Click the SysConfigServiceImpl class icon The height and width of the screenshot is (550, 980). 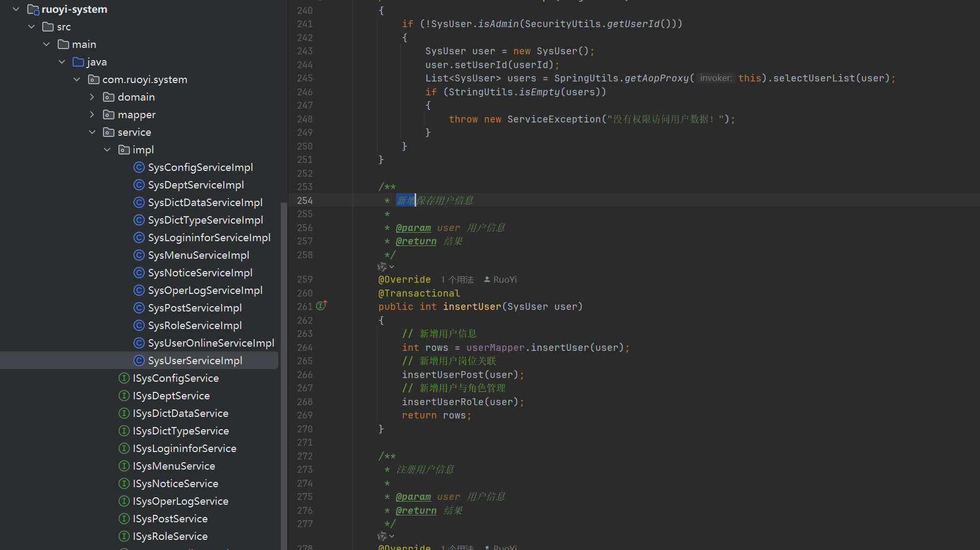pos(139,167)
